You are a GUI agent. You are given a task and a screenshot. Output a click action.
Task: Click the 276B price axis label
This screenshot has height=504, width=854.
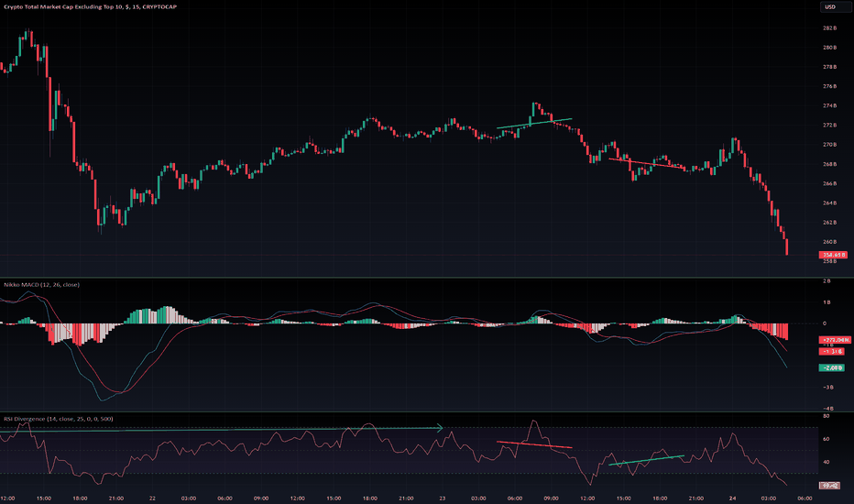tap(829, 86)
